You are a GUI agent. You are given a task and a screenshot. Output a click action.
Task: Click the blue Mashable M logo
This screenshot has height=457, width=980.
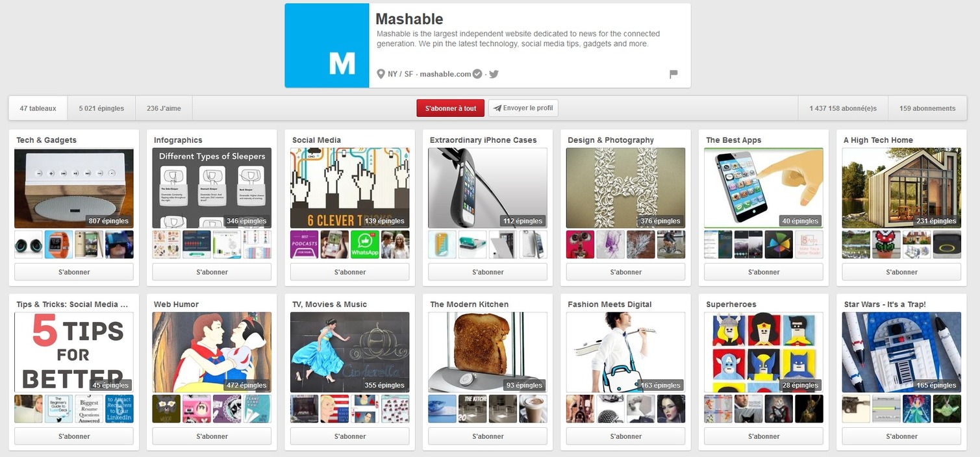[327, 45]
